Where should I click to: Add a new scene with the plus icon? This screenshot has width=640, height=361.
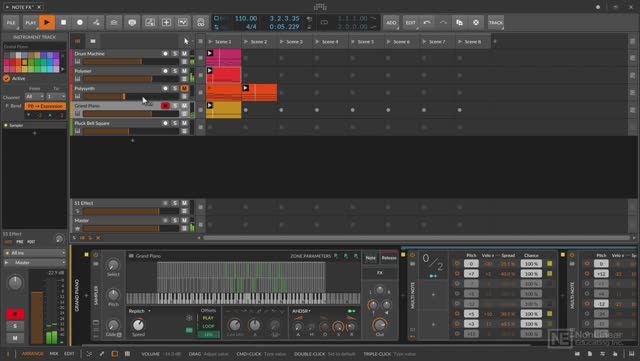pyautogui.click(x=495, y=41)
